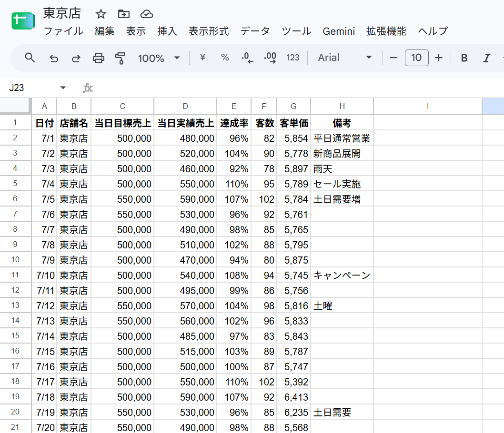
Task: Select the 6,413 customer price cell
Action: point(294,397)
